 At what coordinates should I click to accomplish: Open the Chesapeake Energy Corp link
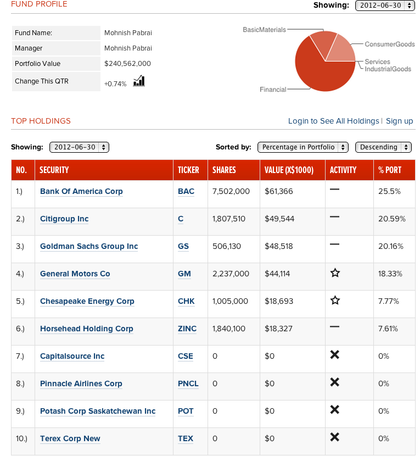click(x=87, y=301)
